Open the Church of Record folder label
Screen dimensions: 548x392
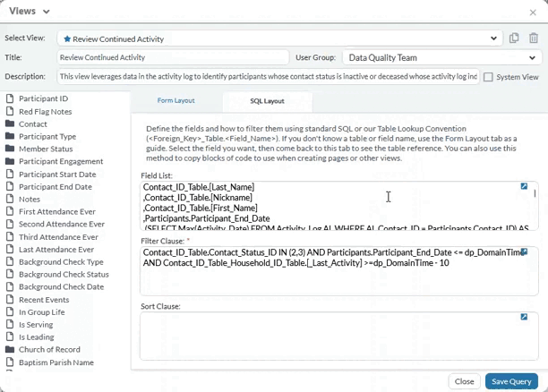point(49,349)
